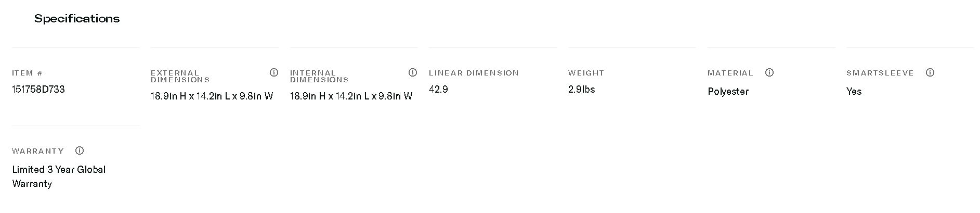The width and height of the screenshot is (980, 213).
Task: Click the SmartSleeve Yes value
Action: 854,91
